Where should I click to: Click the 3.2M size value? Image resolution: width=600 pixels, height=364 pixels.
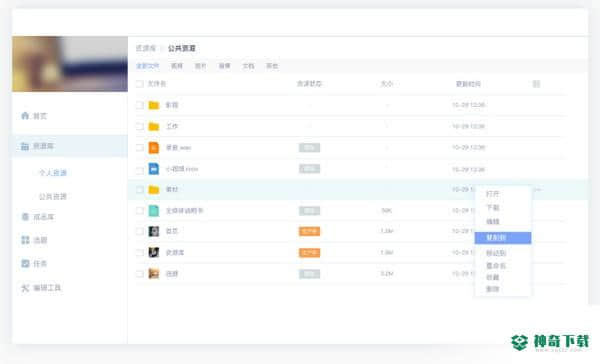click(x=386, y=274)
